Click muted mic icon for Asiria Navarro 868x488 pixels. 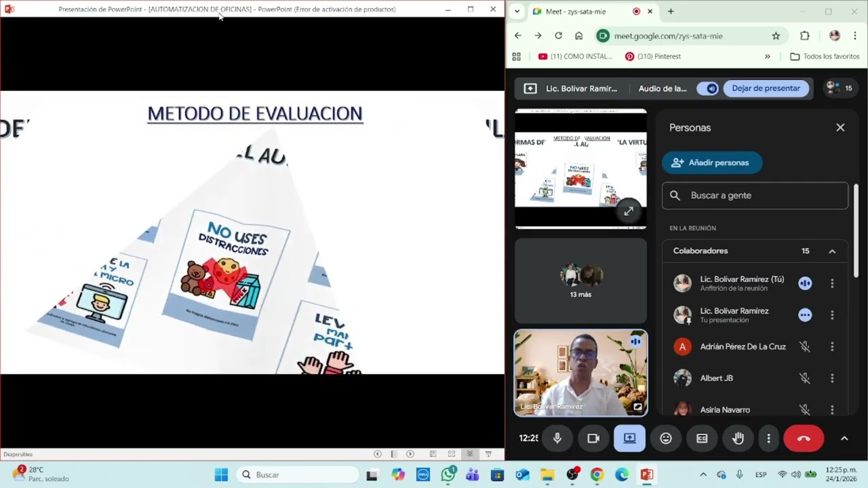point(805,409)
